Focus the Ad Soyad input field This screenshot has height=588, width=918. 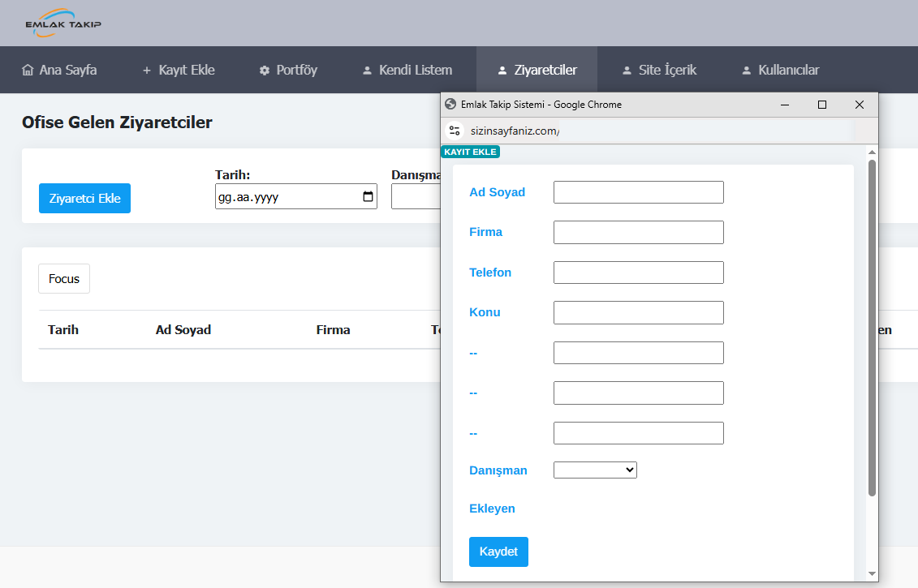[x=638, y=192]
